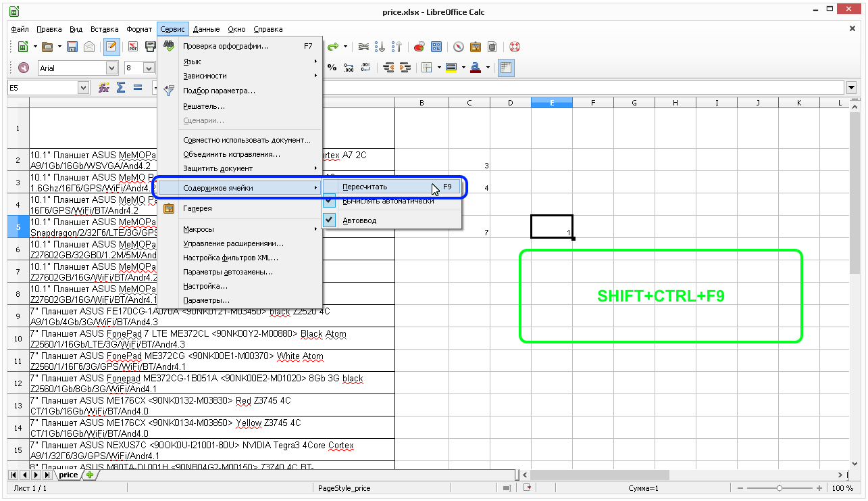868x501 pixels.
Task: Toggle Вычислять автоматически checkbox item
Action: coord(392,201)
